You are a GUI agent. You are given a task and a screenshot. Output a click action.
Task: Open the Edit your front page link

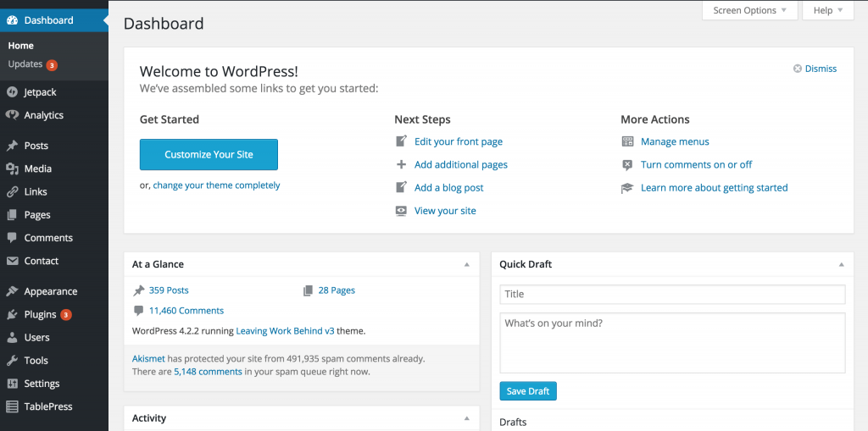pos(459,141)
